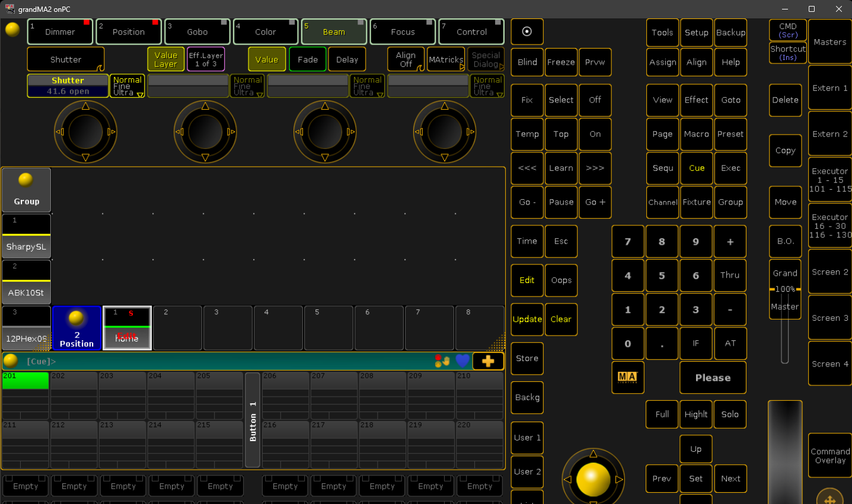Open the Shortcut (Ins) selector

coord(788,53)
